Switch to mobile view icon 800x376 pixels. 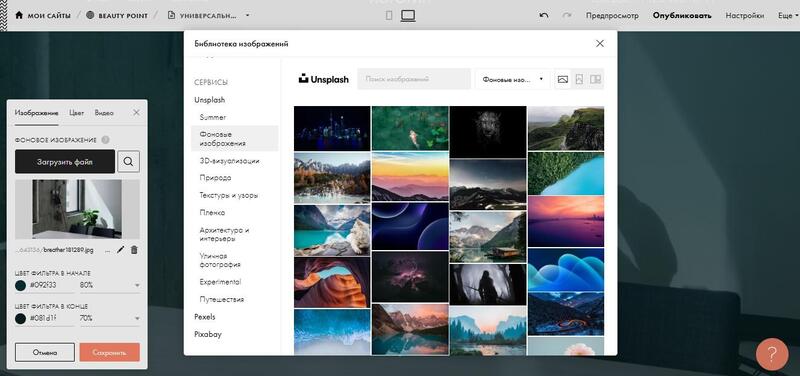389,16
